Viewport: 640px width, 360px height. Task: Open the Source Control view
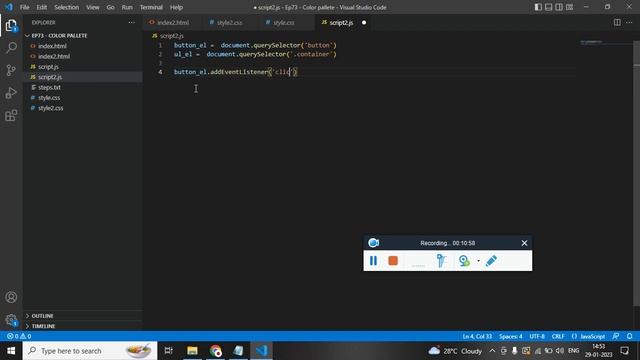pyautogui.click(x=11, y=70)
